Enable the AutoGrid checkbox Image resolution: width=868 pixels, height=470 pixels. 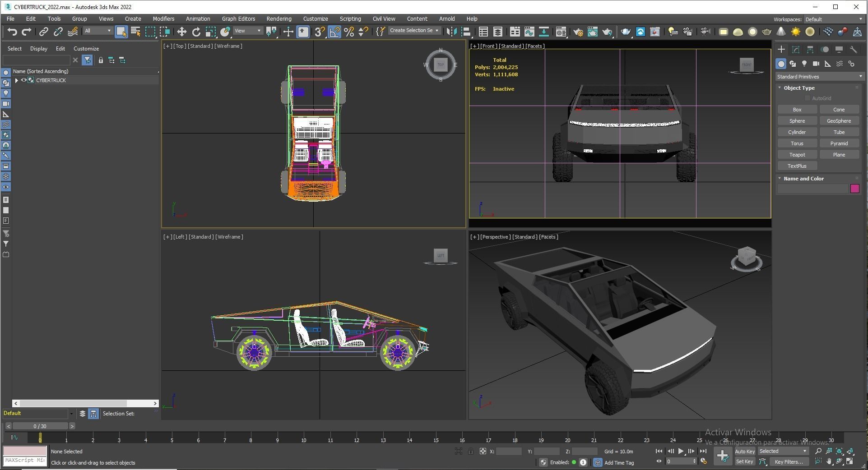pos(808,98)
